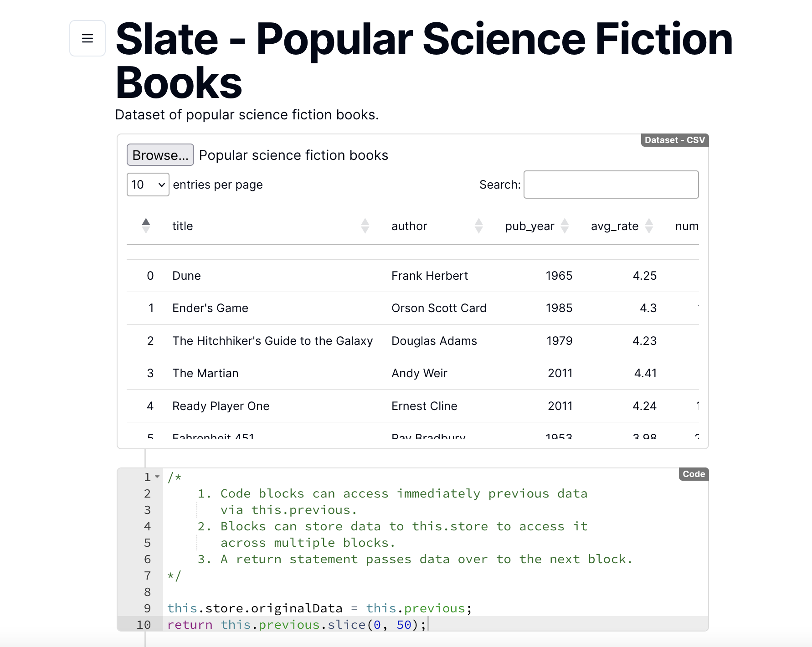Focus the Search input field
The width and height of the screenshot is (812, 647).
(x=611, y=185)
